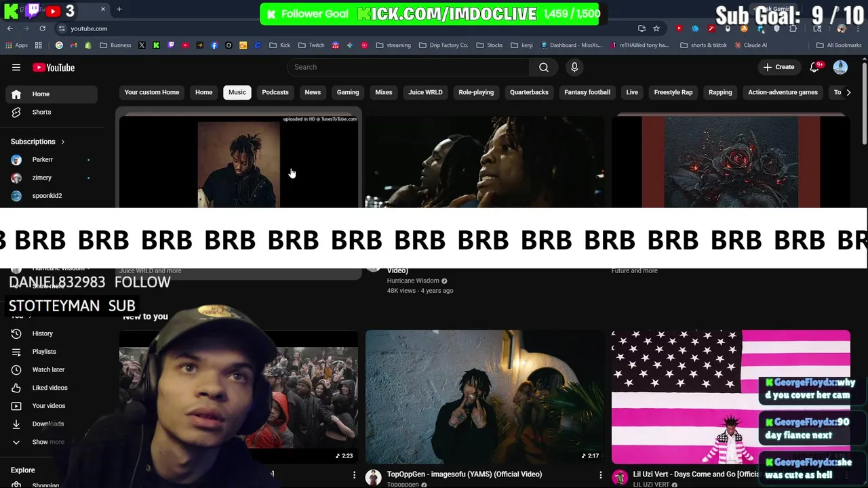Open options for the TopOppGen video

[600, 476]
